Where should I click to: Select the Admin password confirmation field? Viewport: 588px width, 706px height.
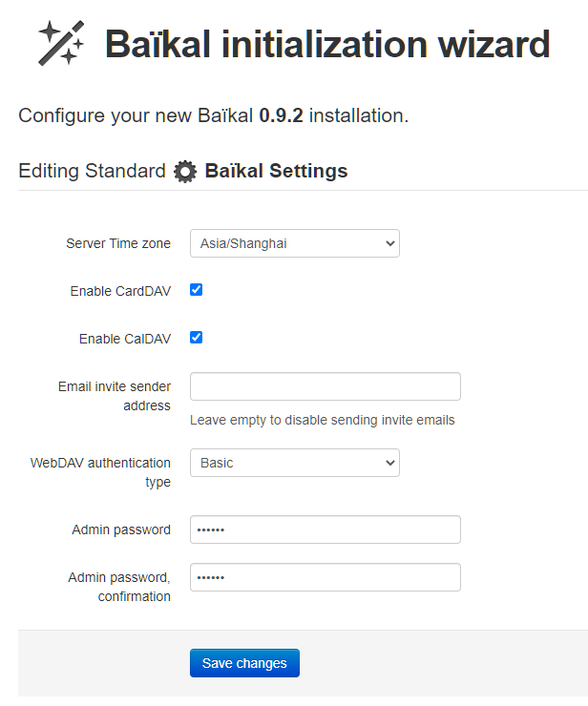[325, 577]
